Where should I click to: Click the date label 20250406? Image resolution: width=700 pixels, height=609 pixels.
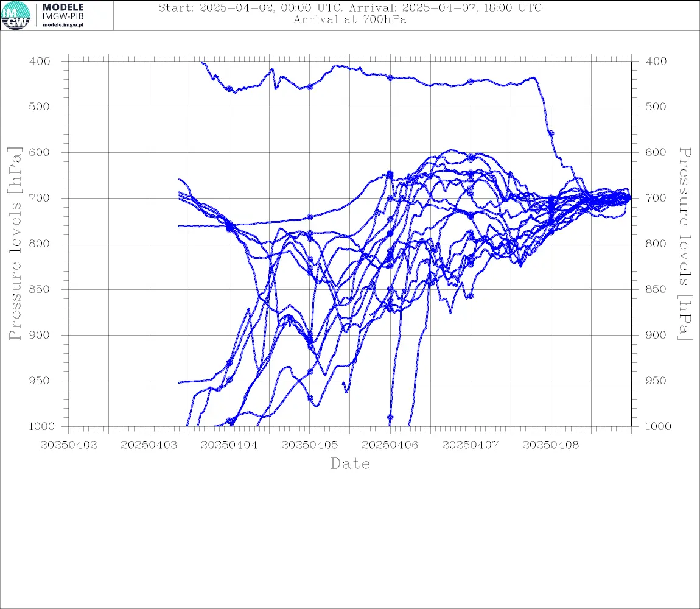tap(390, 445)
